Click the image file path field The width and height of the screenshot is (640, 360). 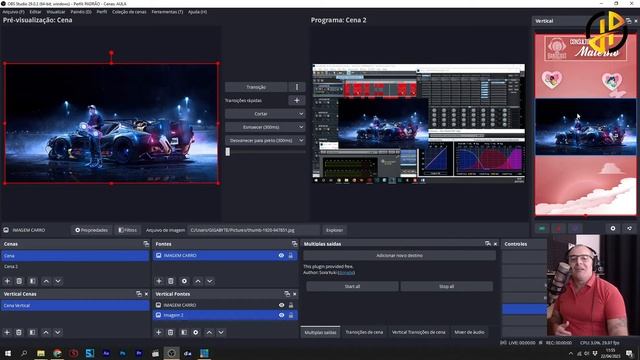253,230
